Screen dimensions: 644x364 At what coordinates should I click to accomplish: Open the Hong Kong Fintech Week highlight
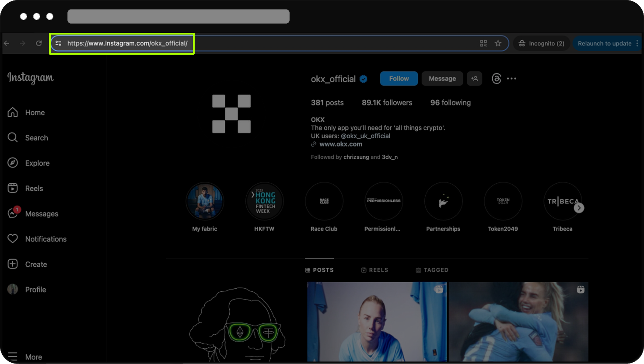pyautogui.click(x=264, y=202)
